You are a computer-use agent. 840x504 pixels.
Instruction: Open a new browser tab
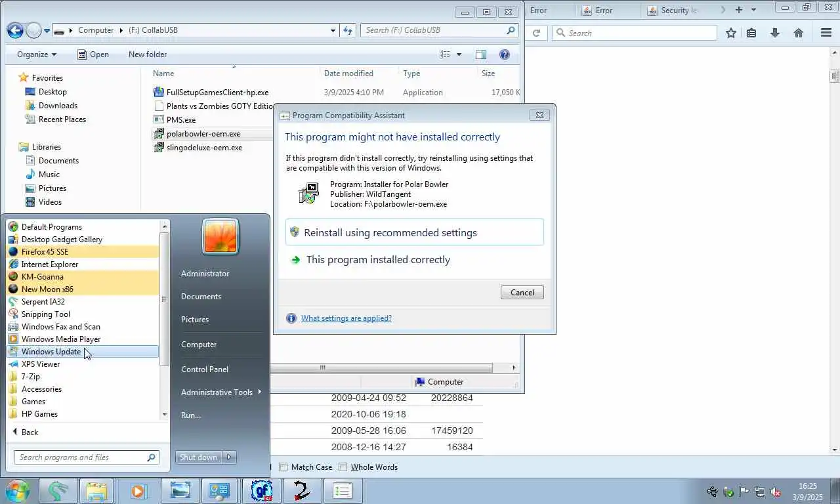(739, 10)
